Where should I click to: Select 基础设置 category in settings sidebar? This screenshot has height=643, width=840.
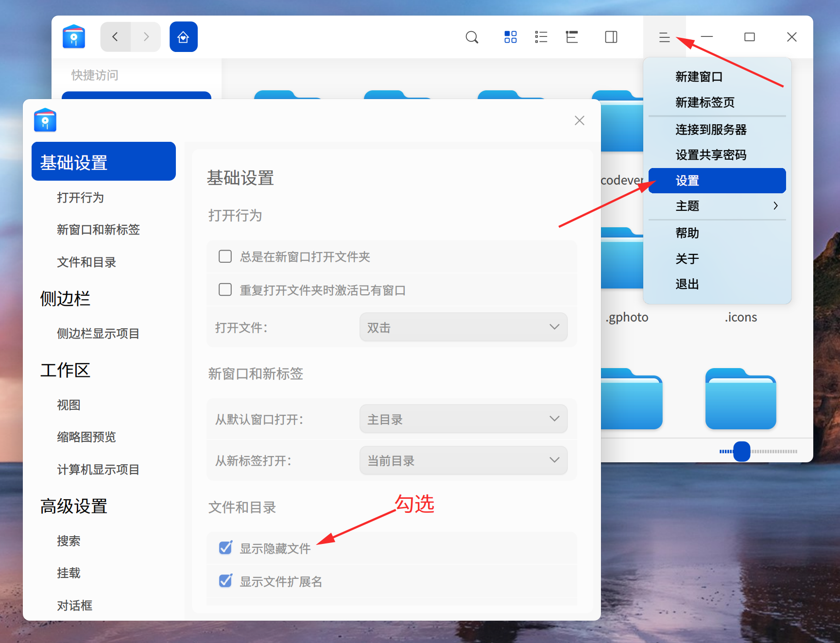tap(103, 162)
